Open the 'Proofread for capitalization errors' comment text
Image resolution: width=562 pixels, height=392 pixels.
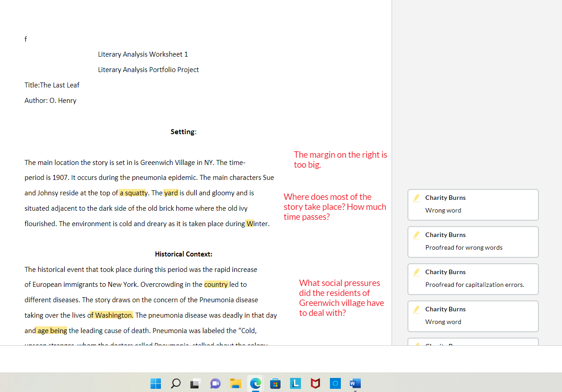(x=475, y=285)
